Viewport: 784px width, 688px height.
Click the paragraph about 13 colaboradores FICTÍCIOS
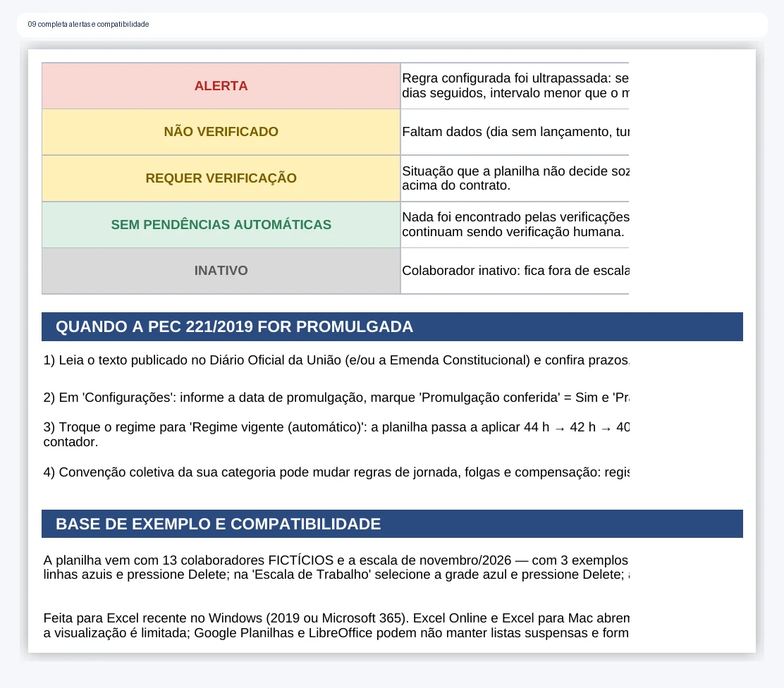point(336,567)
